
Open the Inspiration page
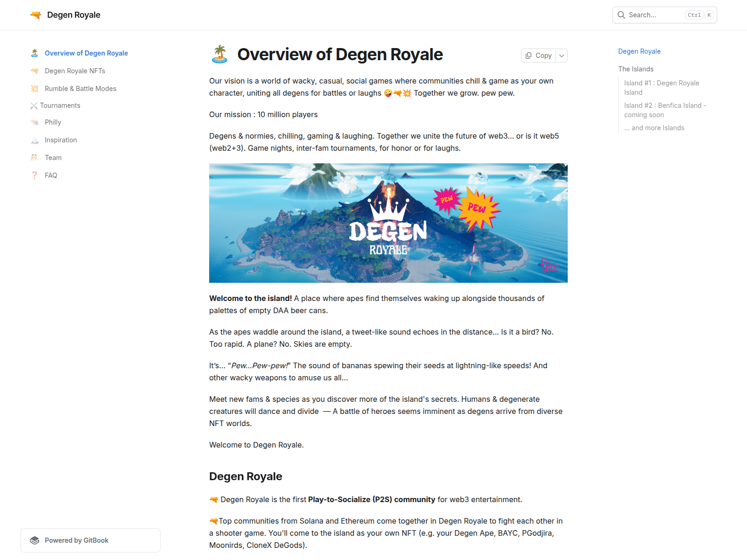61,140
